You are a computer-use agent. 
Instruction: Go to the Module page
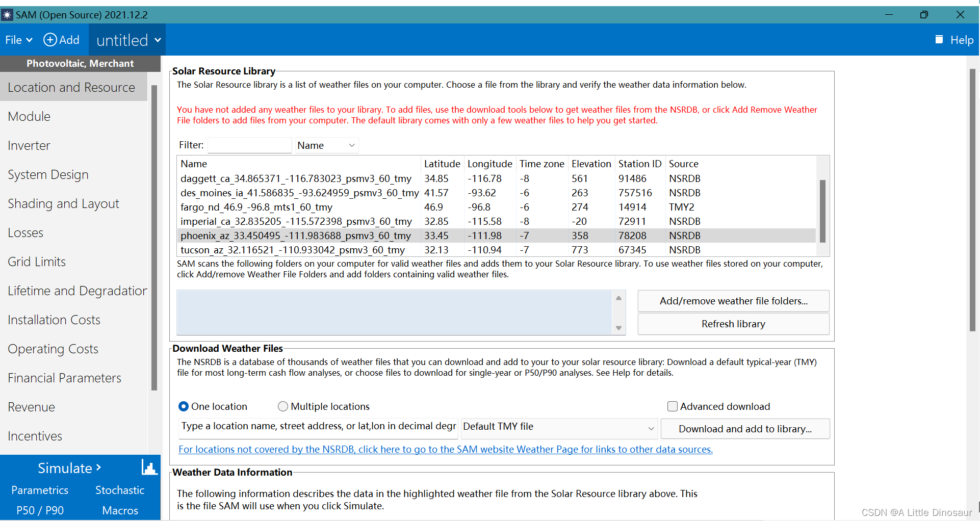click(73, 116)
